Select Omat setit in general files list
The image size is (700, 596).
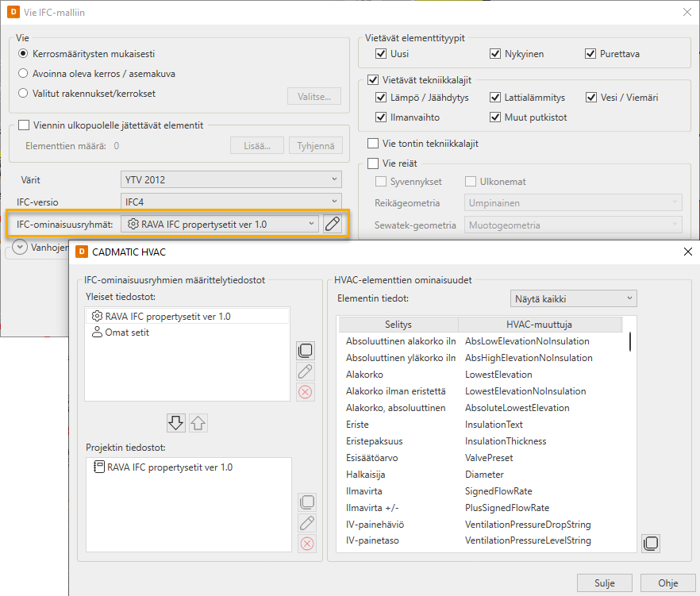[x=127, y=333]
